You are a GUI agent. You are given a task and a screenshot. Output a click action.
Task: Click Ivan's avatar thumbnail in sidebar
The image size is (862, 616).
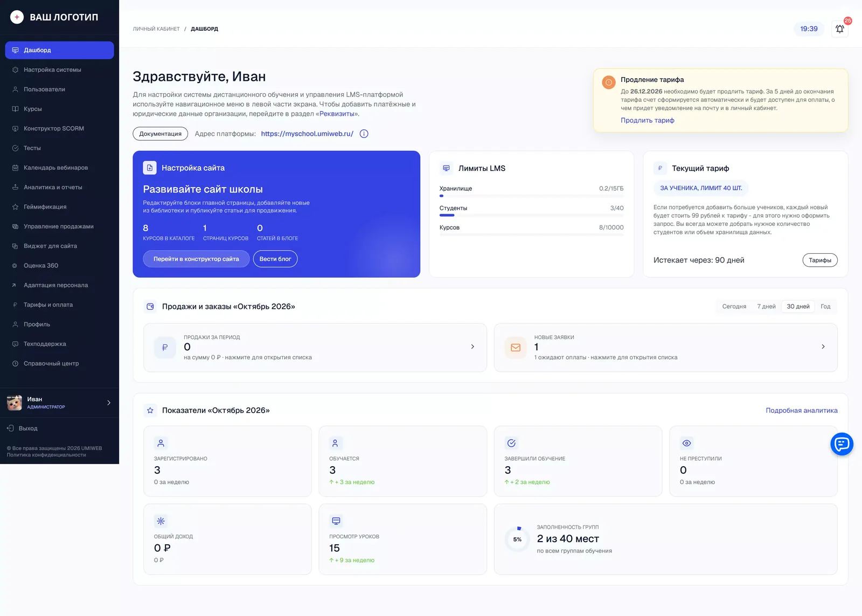15,403
